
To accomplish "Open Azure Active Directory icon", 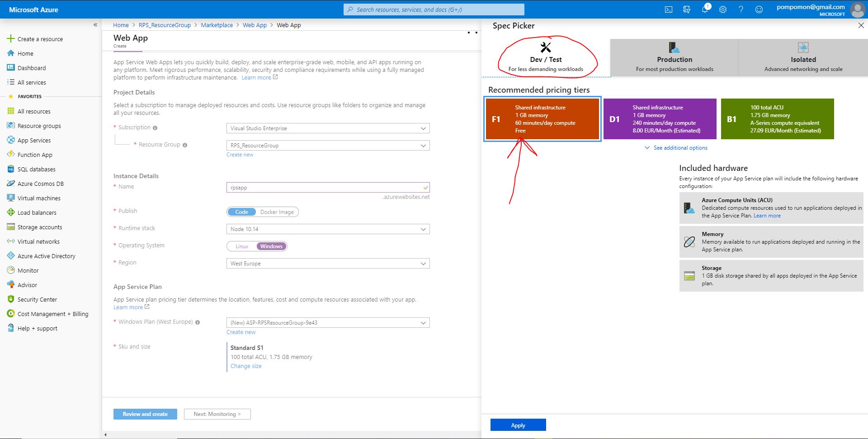I will pos(11,256).
